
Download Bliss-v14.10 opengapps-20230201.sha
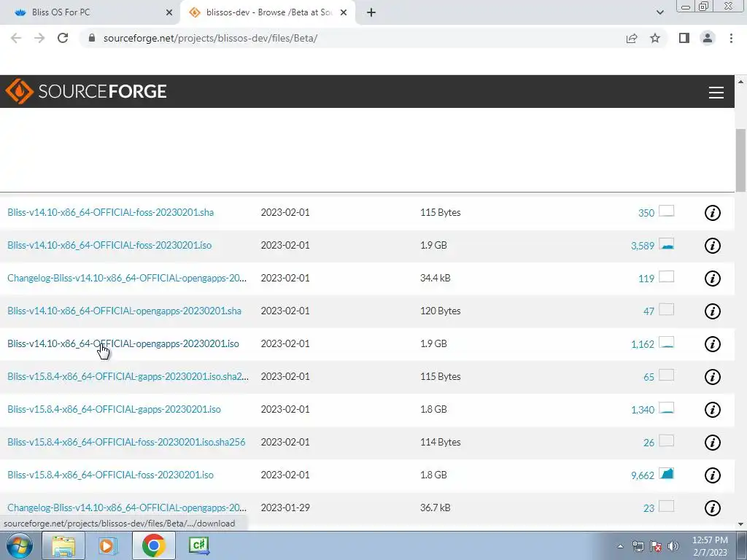click(x=124, y=311)
